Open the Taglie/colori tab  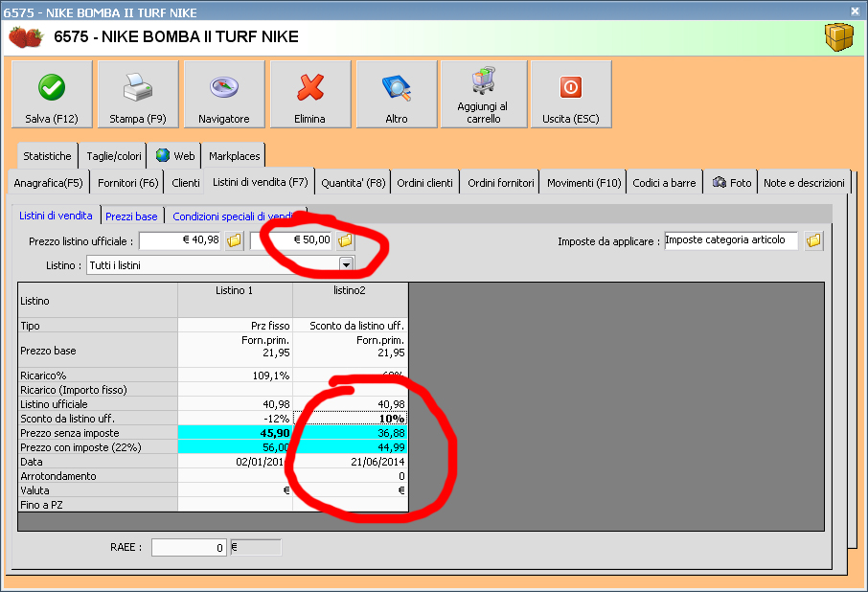tap(114, 156)
